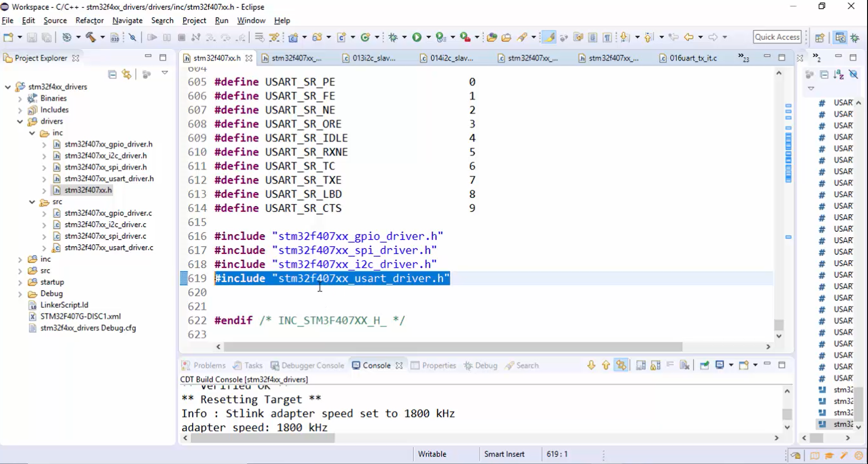This screenshot has height=464, width=868.
Task: Click the green Run icon
Action: point(417,37)
